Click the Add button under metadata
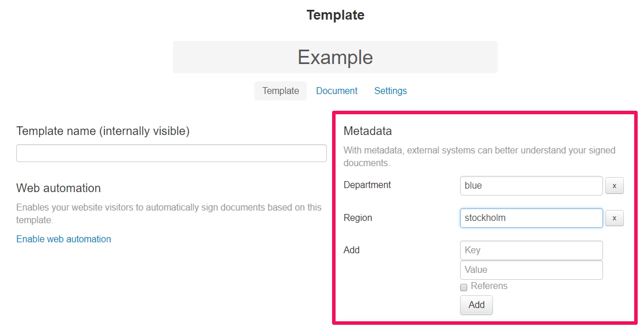The height and width of the screenshot is (334, 644). [x=476, y=305]
